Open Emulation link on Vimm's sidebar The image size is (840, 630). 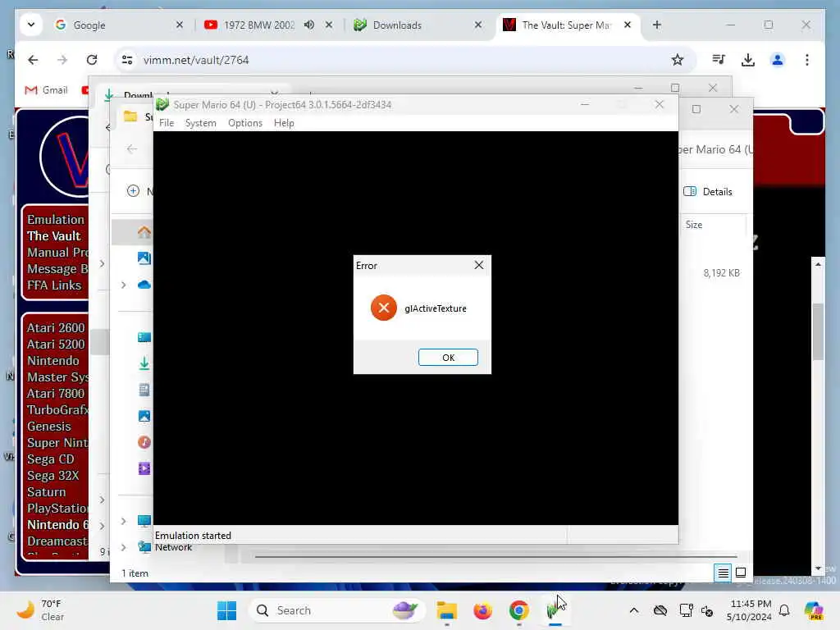tap(56, 220)
